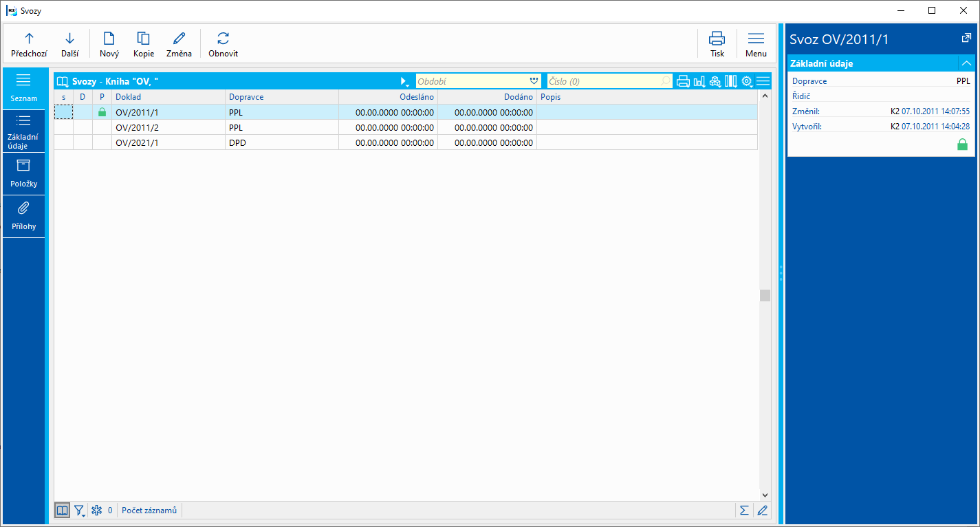Click the side panel splitter handle dots
Screen dimensions: 980x527
tap(781, 273)
